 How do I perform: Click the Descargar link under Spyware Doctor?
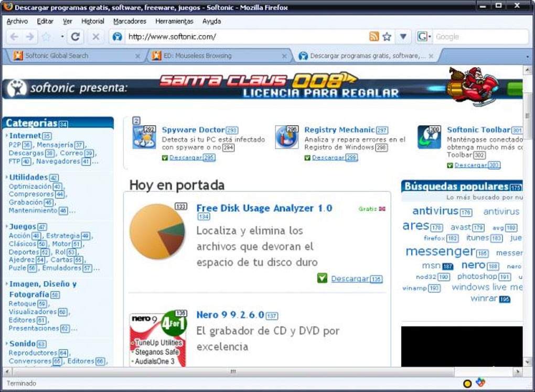186,158
